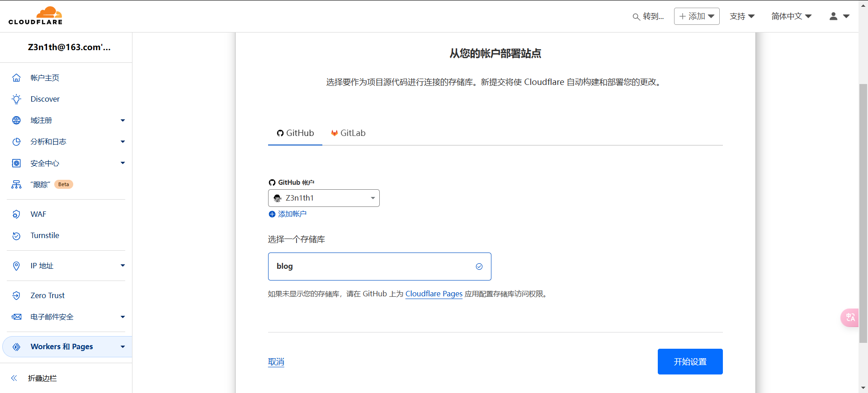Click the scrollbar down arrow
This screenshot has width=868, height=393.
coord(863,388)
